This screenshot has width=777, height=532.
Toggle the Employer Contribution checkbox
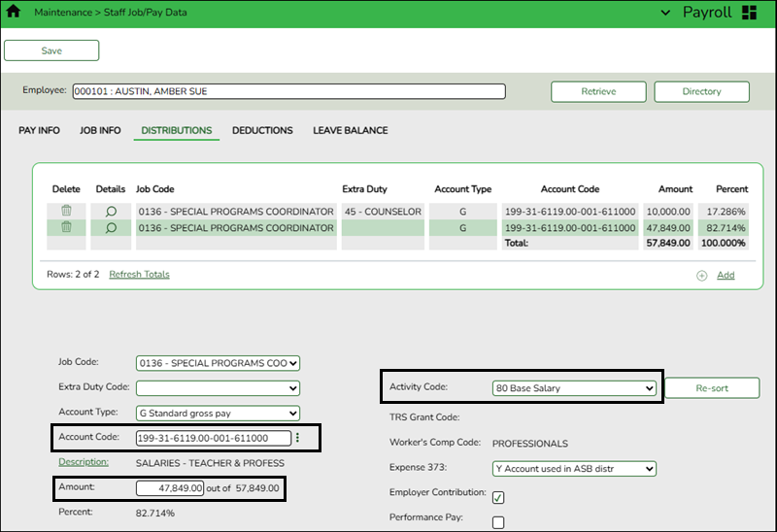(x=498, y=497)
